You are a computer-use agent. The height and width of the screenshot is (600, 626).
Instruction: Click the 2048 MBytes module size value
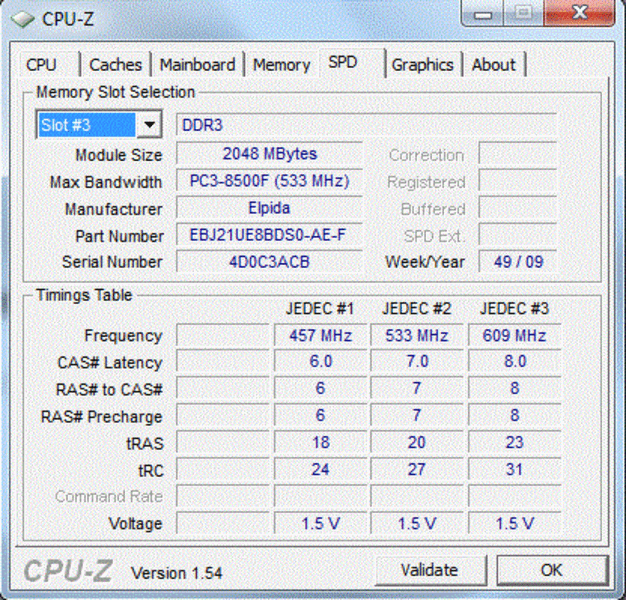click(x=269, y=154)
